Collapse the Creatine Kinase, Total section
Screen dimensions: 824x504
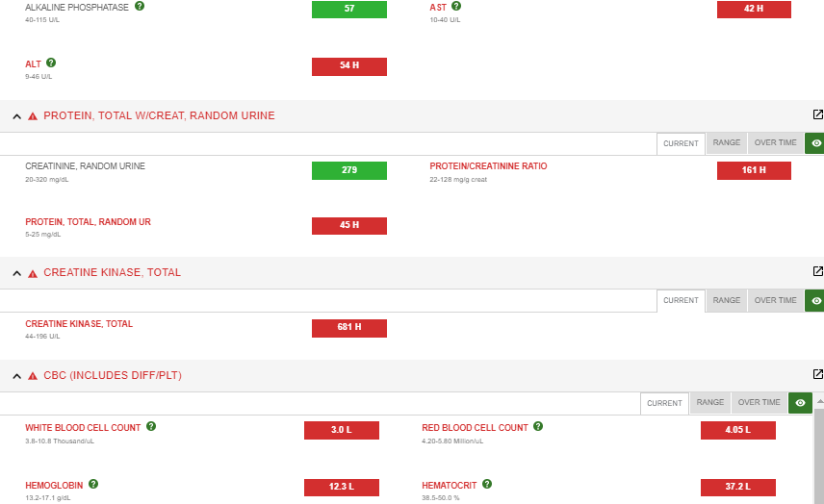coord(16,274)
